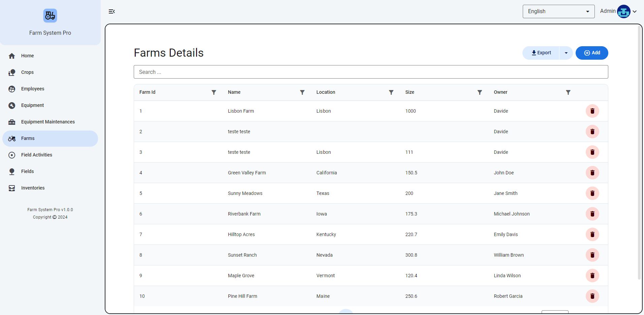Viewport: 644px width, 315px height.
Task: Expand the Export options arrow
Action: 566,53
